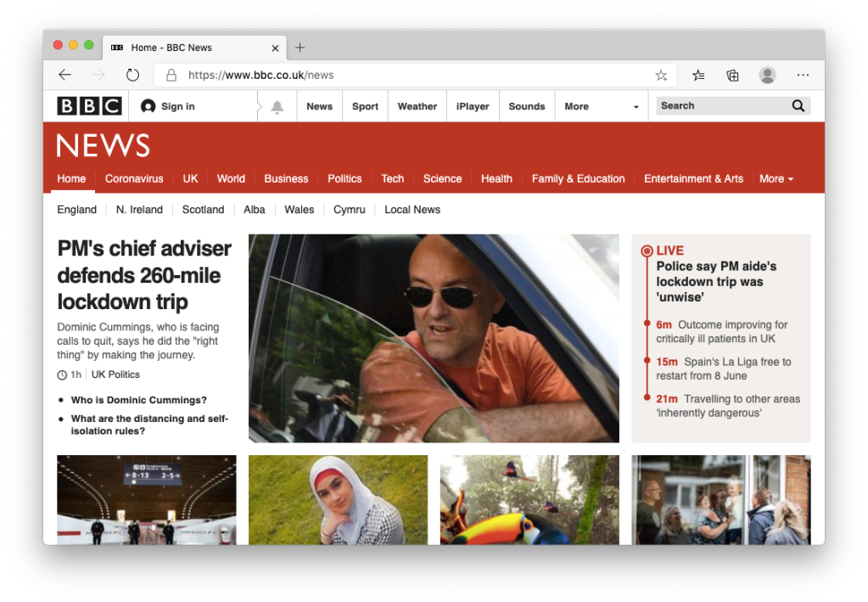Click the BBC logo

tap(89, 106)
